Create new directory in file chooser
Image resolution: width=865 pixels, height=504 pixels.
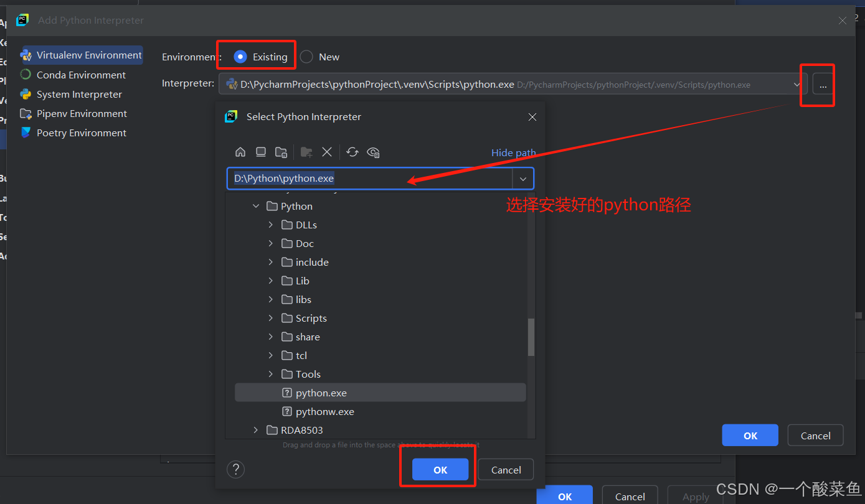[306, 152]
